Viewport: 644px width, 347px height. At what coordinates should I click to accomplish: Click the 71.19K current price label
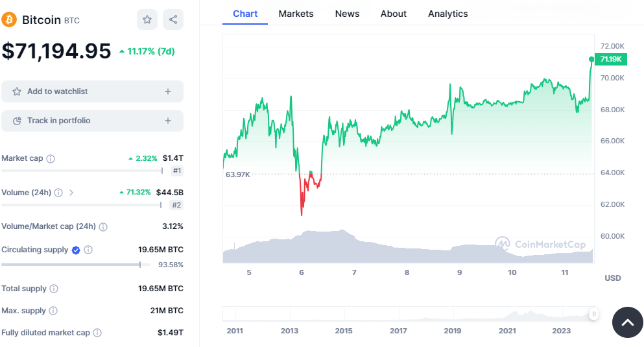pyautogui.click(x=611, y=59)
